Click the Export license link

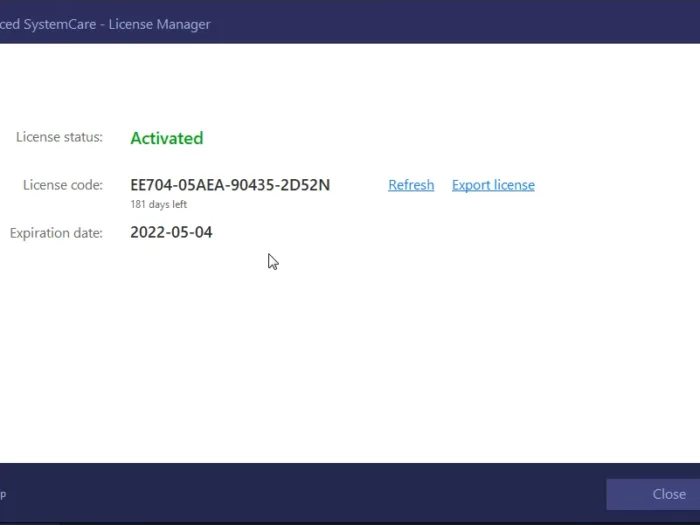click(493, 185)
